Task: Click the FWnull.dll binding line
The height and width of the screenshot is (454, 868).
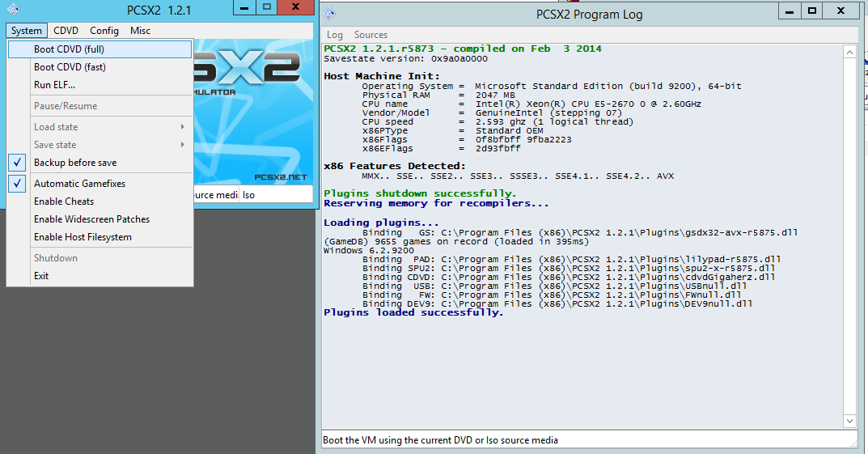Action: 552,295
